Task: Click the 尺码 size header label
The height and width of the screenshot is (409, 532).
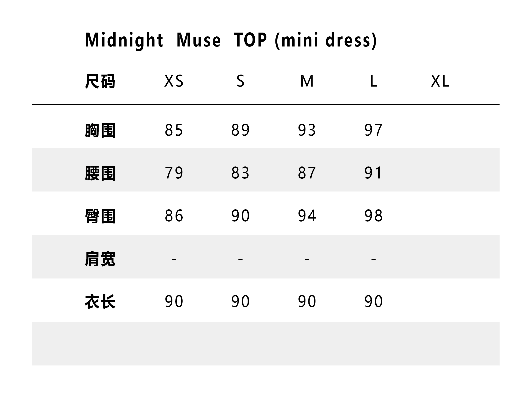Action: [100, 81]
